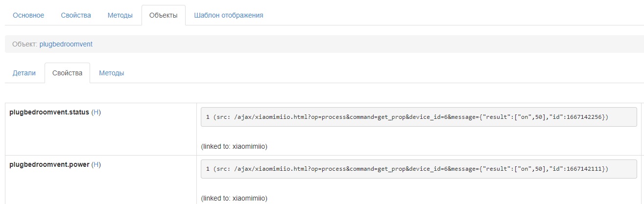Image resolution: width=644 pixels, height=204 pixels.
Task: Select the Объекты tab
Action: coord(163,15)
